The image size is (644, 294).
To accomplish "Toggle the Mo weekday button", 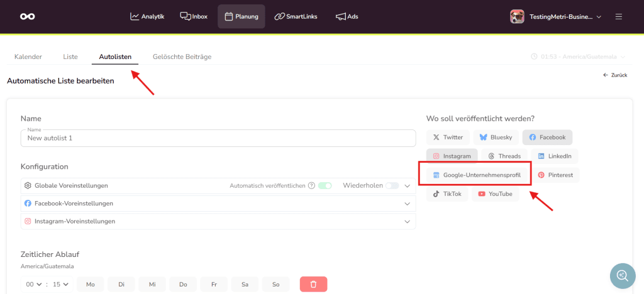I will (x=91, y=285).
